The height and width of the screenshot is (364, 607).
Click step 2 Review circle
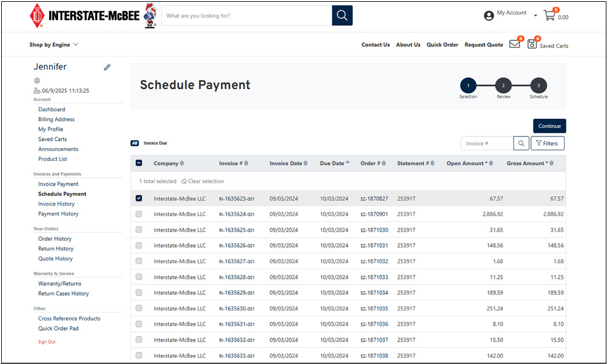(x=503, y=86)
